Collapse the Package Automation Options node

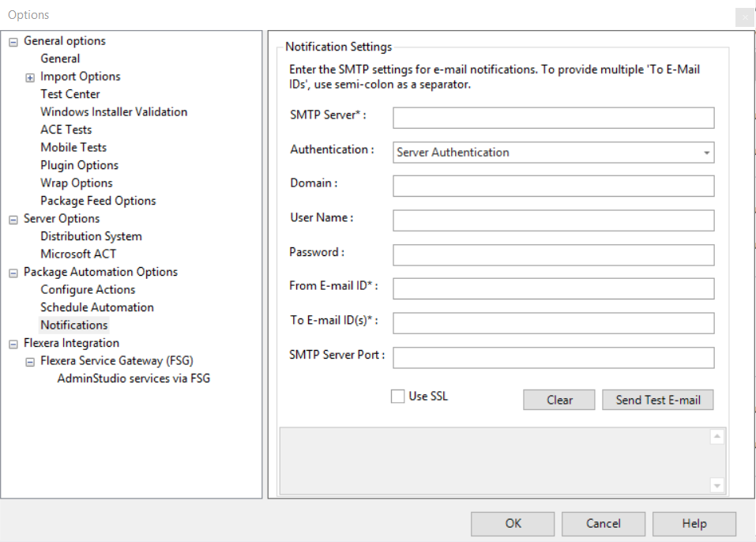point(13,273)
